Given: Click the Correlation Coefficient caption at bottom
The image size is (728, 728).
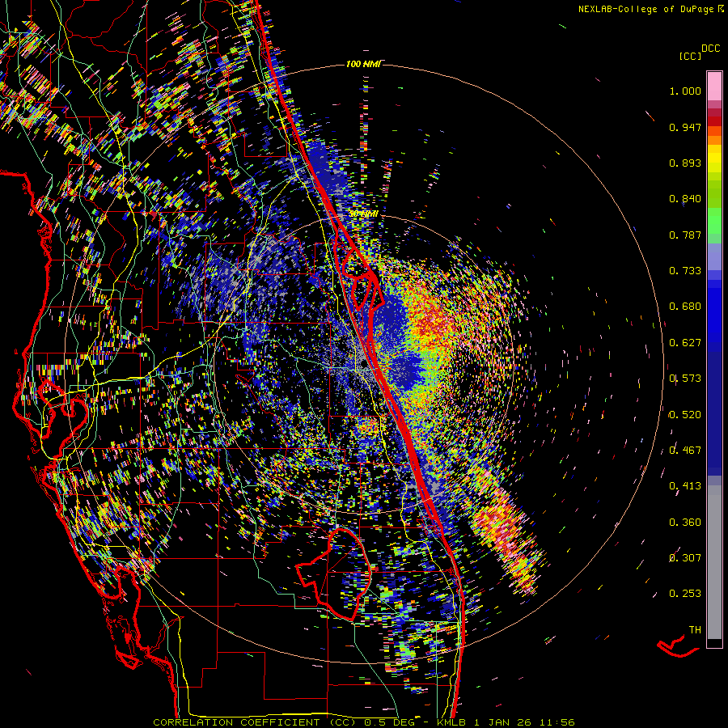Looking at the screenshot, I should pyautogui.click(x=363, y=722).
